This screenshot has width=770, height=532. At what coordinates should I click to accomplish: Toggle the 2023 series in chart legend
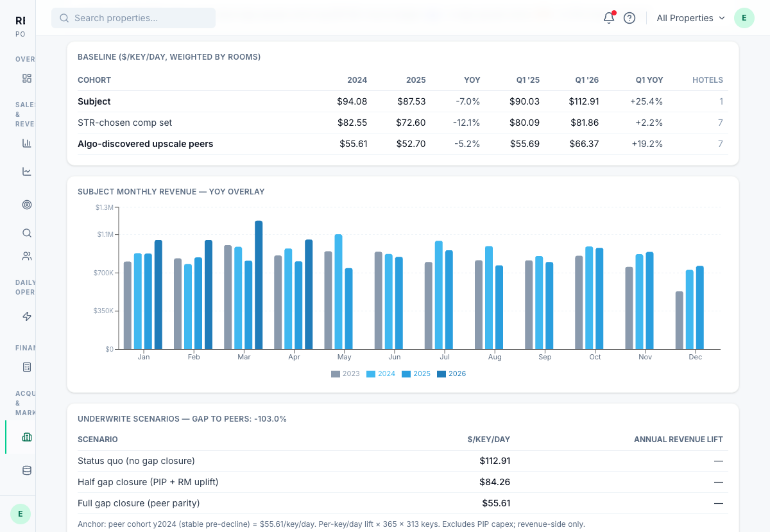point(345,374)
